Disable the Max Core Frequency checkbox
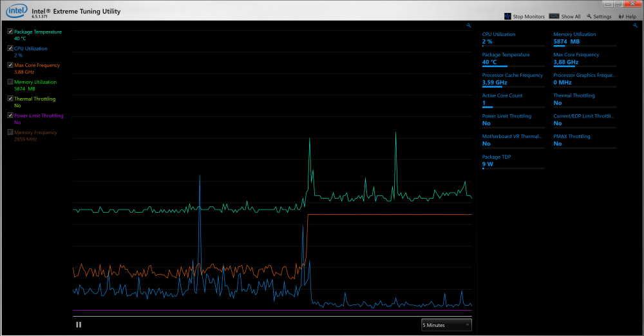 point(10,65)
